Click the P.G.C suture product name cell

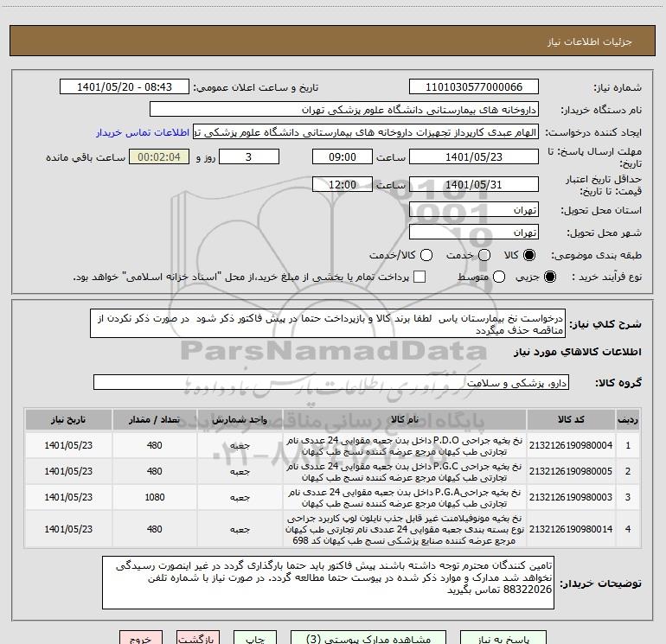[x=405, y=472]
